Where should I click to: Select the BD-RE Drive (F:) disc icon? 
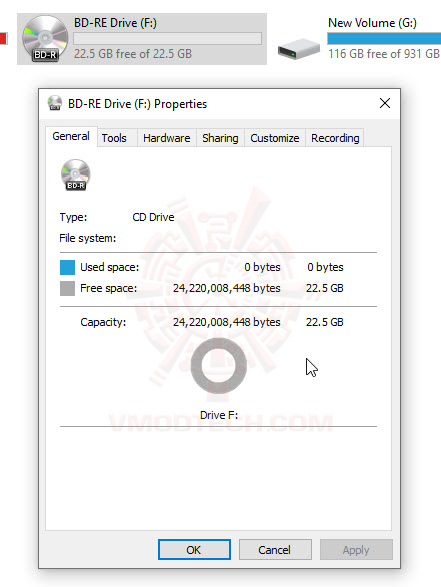[45, 39]
